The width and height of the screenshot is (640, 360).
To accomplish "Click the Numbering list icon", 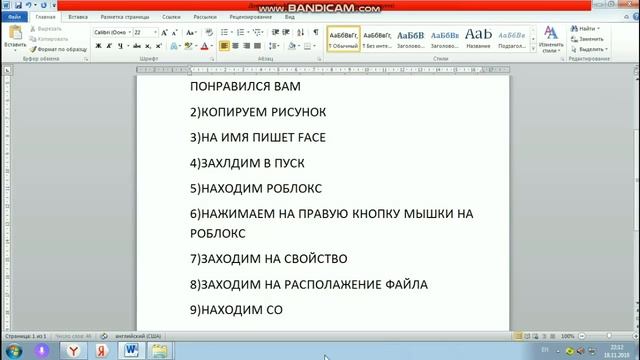I will pos(241,33).
